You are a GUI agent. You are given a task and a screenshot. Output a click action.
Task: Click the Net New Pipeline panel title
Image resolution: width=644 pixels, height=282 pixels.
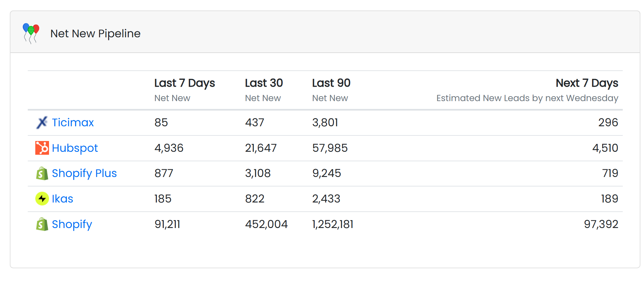95,33
